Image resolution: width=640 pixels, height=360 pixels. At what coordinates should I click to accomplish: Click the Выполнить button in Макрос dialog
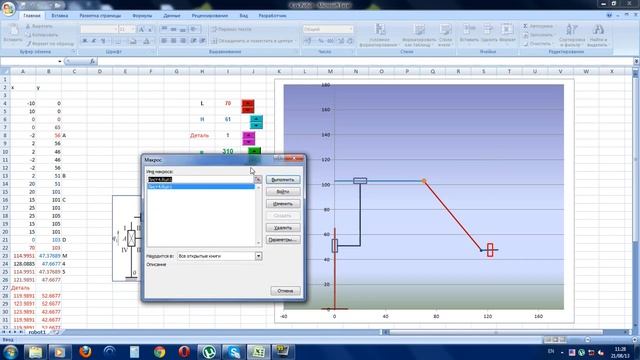(x=283, y=180)
